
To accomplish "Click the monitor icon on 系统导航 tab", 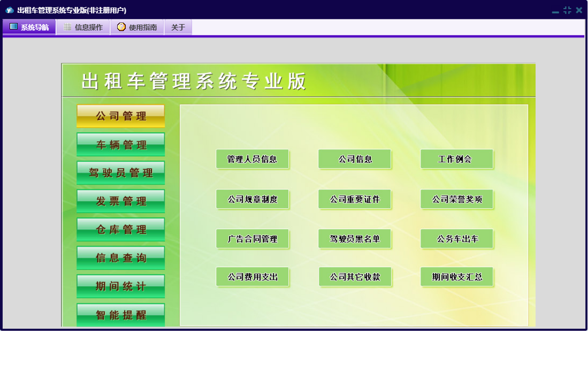I will click(x=13, y=26).
